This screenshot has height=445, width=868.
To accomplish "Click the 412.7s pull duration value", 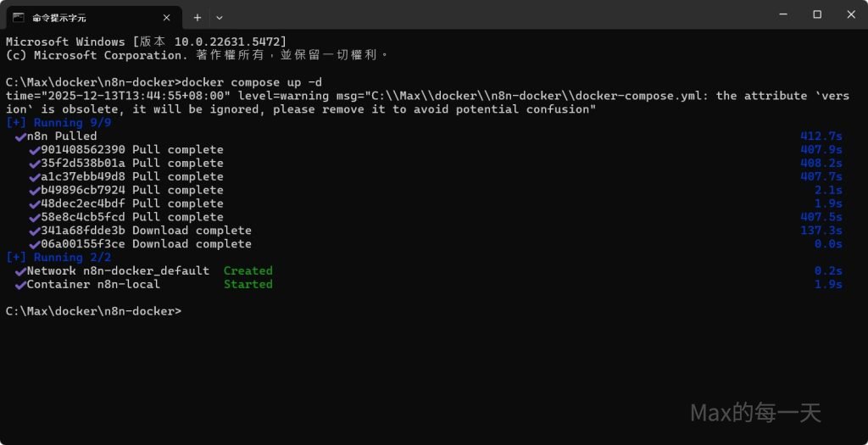I will coord(821,136).
